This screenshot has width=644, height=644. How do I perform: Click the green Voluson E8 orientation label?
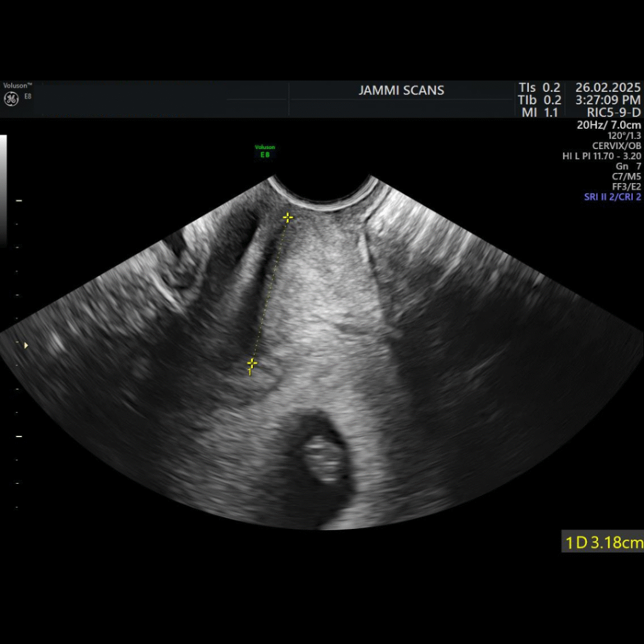(x=265, y=151)
